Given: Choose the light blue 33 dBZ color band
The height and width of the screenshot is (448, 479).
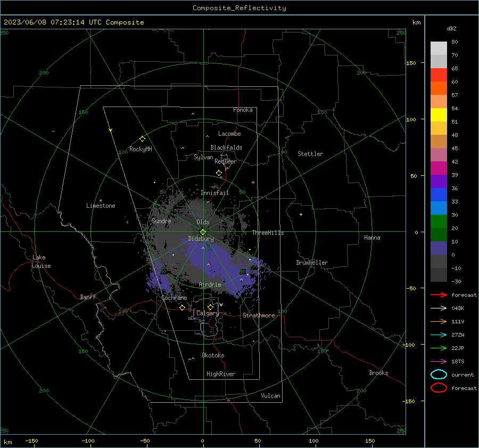Looking at the screenshot, I should [x=439, y=208].
